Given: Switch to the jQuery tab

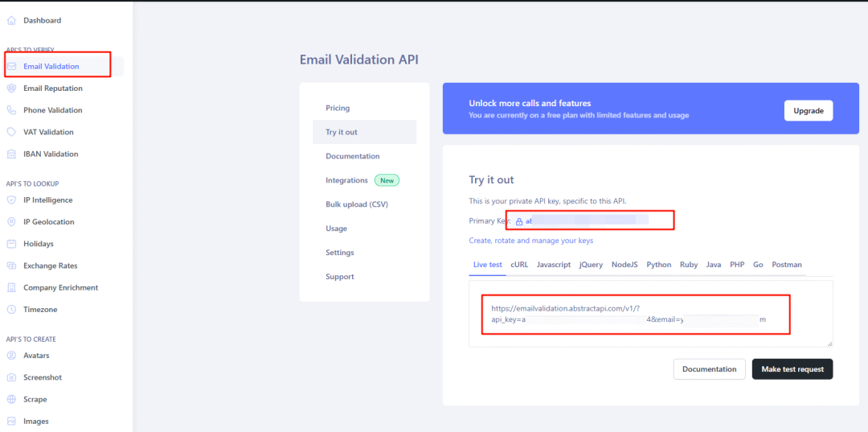Looking at the screenshot, I should coord(592,265).
